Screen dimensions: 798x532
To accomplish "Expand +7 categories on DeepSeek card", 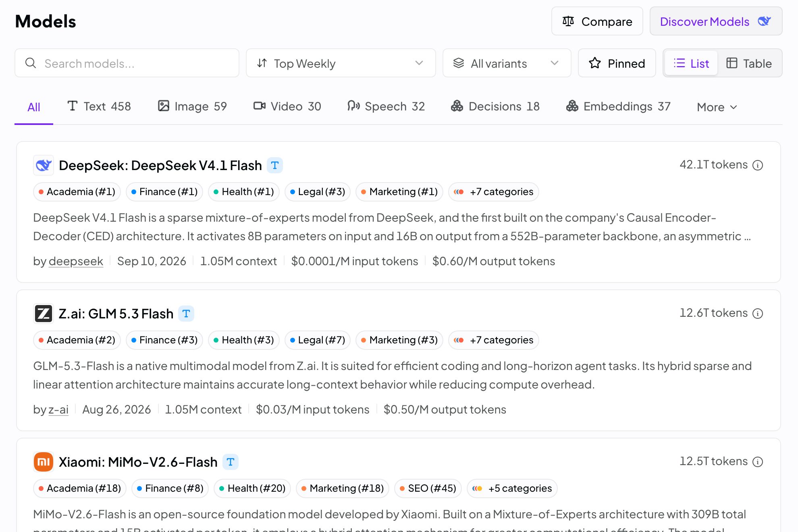I will [494, 192].
